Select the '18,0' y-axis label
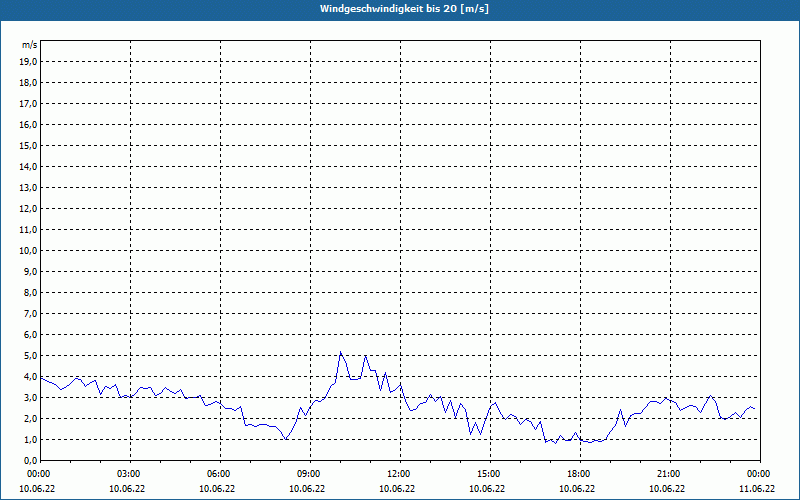Viewport: 800px width, 500px height. 28,83
